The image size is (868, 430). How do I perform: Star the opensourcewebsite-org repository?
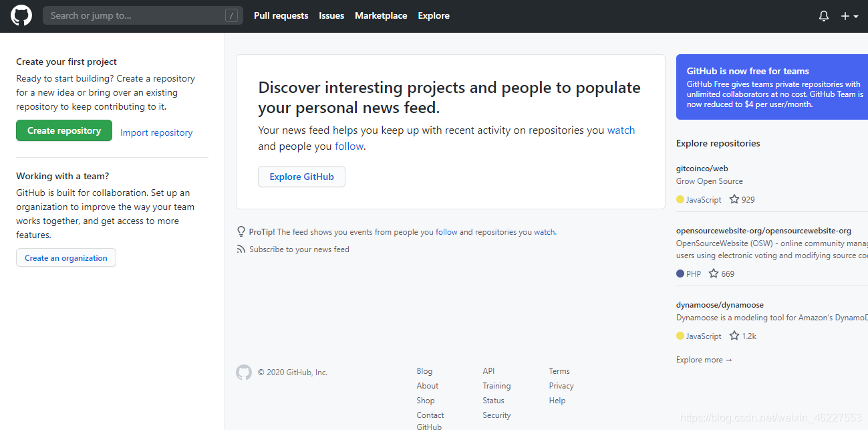point(714,274)
